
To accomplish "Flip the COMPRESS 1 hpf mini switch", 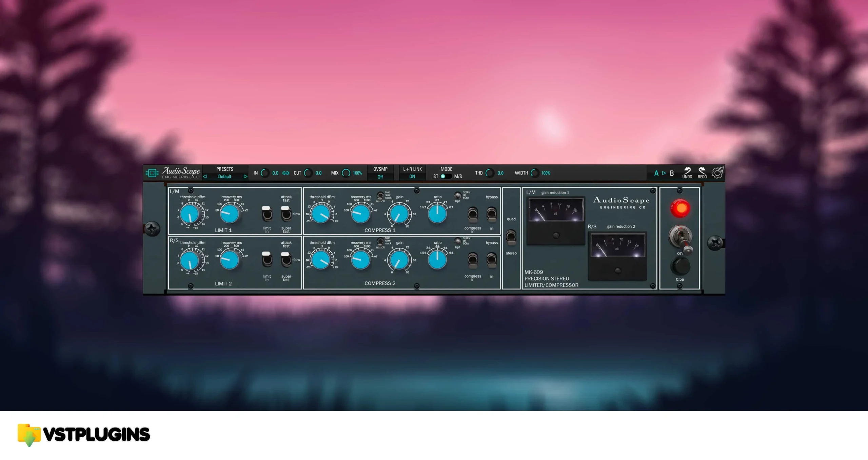I will point(458,196).
